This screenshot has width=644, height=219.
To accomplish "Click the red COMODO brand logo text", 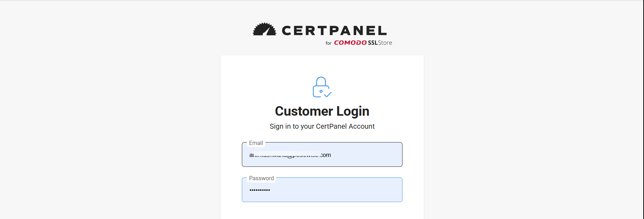I will [350, 43].
